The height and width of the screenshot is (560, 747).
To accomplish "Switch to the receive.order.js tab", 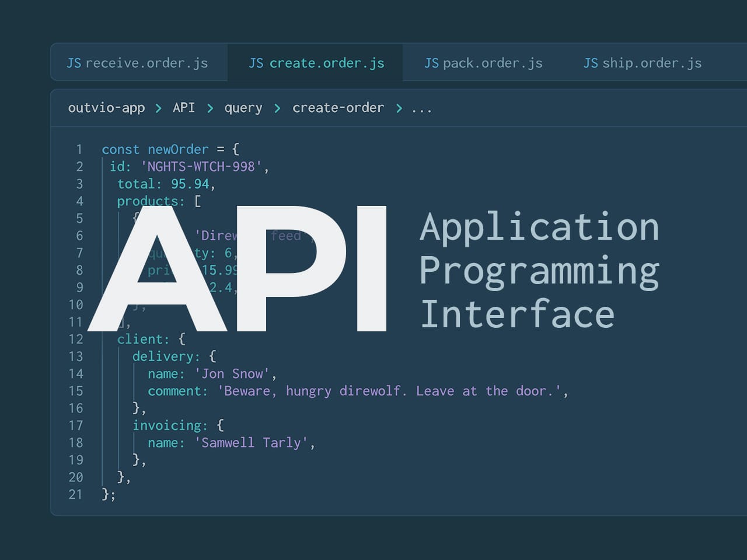I will 146,63.
